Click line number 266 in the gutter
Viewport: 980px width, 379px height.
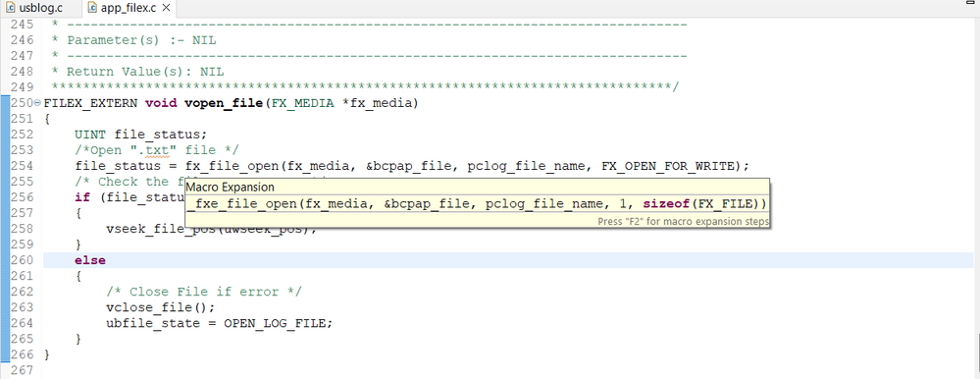[23, 354]
